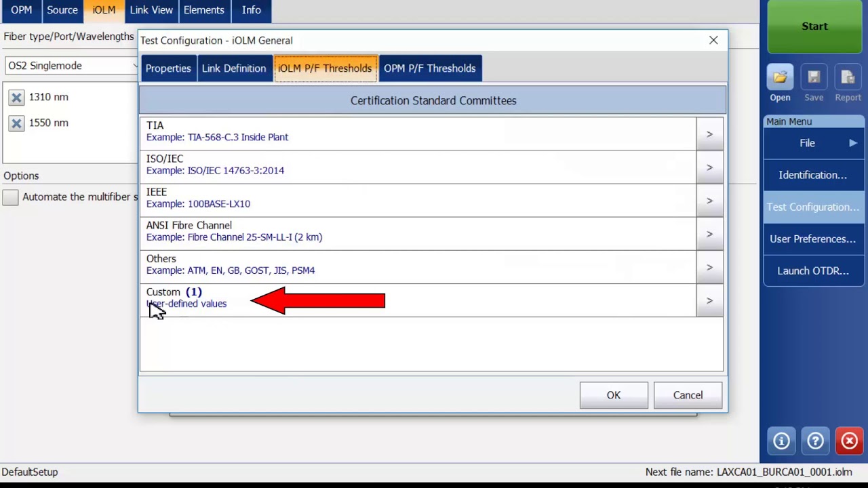This screenshot has height=488, width=868.
Task: Switch to the Link View tab
Action: click(151, 9)
